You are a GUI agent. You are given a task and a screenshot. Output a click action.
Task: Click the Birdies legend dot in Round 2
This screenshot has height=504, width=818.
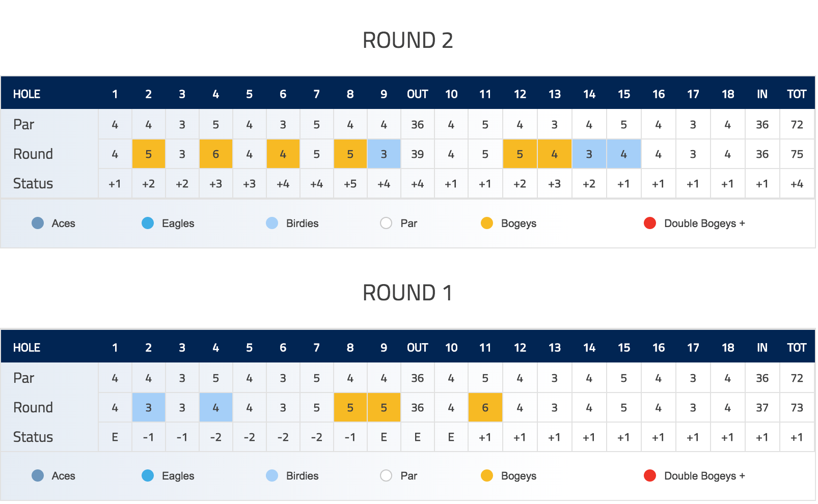(x=272, y=223)
